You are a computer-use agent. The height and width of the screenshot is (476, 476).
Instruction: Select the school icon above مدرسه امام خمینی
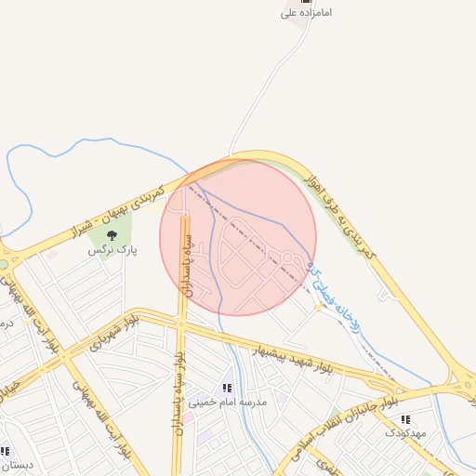coord(228,388)
